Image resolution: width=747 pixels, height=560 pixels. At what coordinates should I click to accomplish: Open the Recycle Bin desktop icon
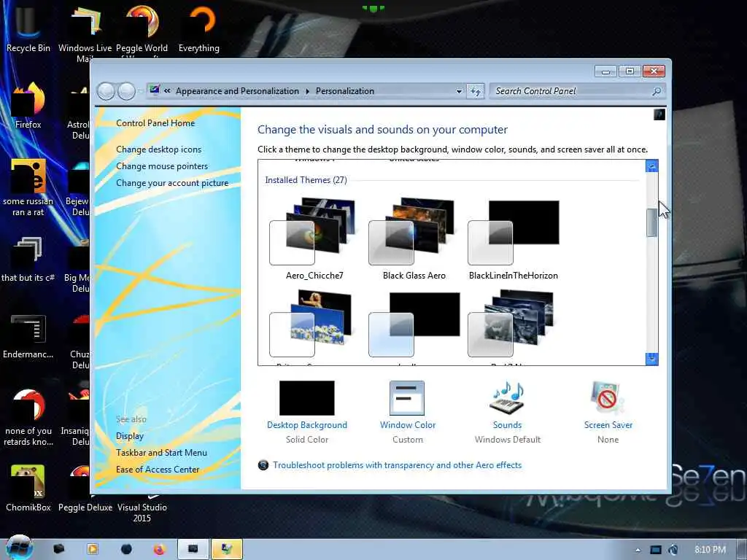(x=28, y=28)
